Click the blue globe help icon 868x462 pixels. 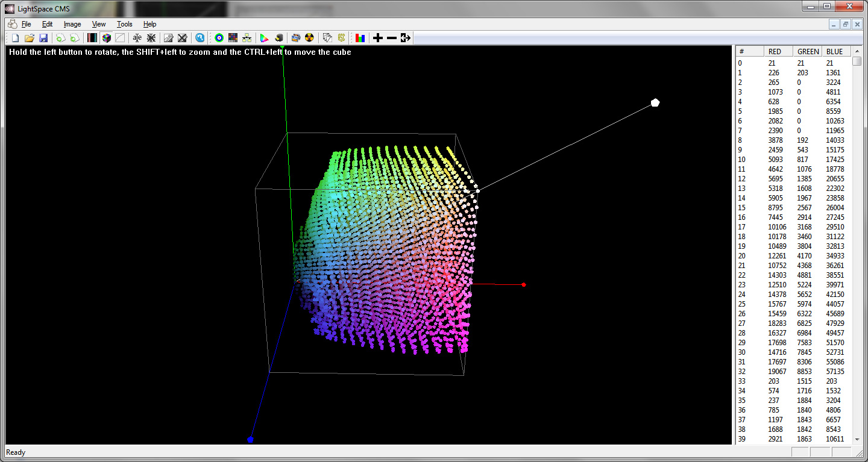(200, 38)
